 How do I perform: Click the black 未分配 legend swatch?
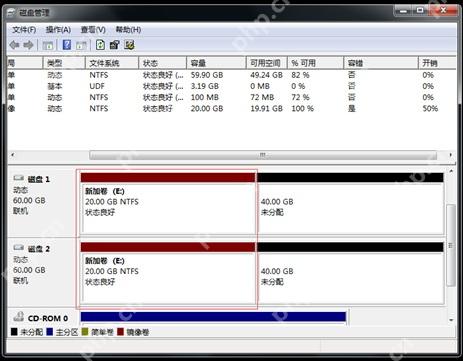click(x=14, y=332)
